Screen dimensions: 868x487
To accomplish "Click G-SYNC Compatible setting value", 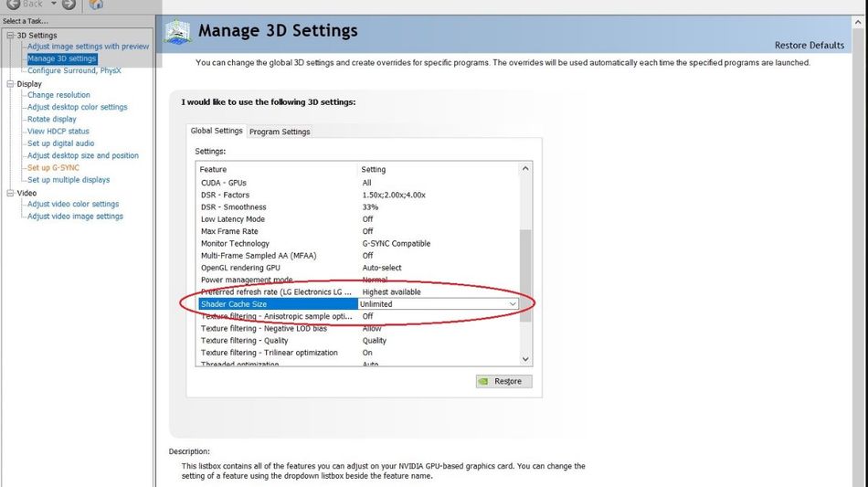I will [397, 243].
